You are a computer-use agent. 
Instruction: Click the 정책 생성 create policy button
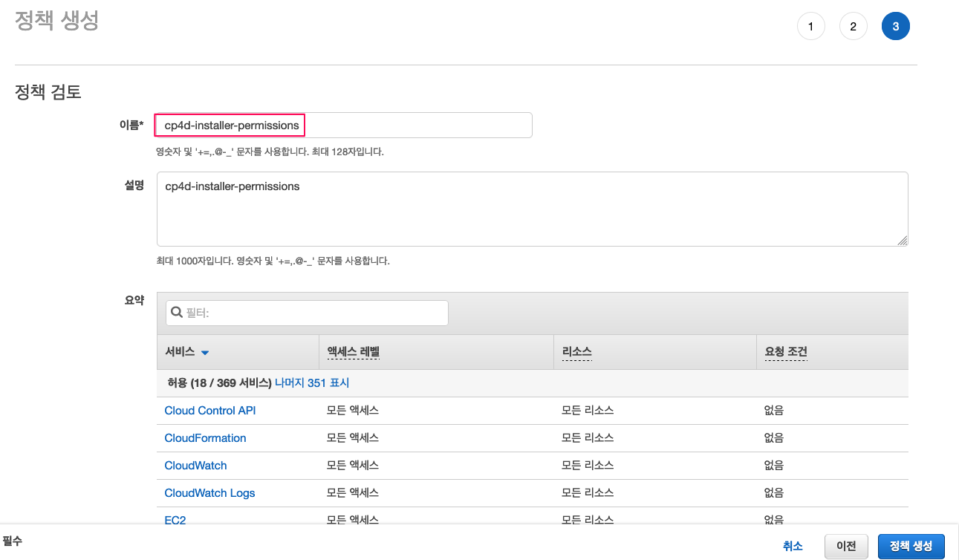(x=911, y=546)
